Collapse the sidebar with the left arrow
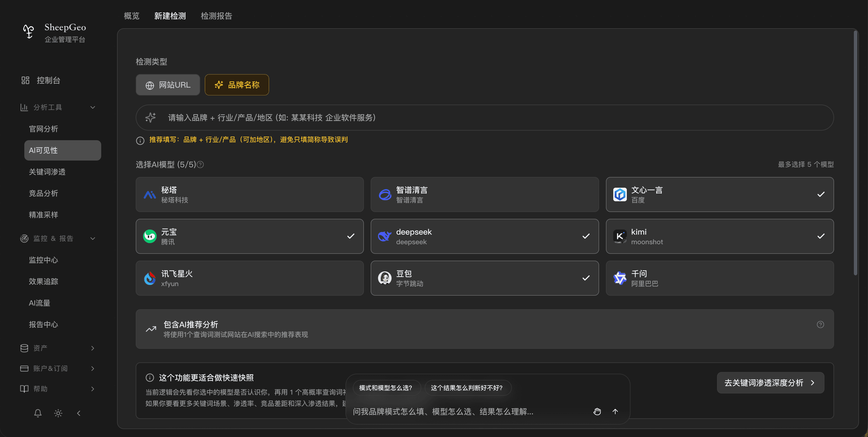The width and height of the screenshot is (868, 437). pyautogui.click(x=79, y=413)
